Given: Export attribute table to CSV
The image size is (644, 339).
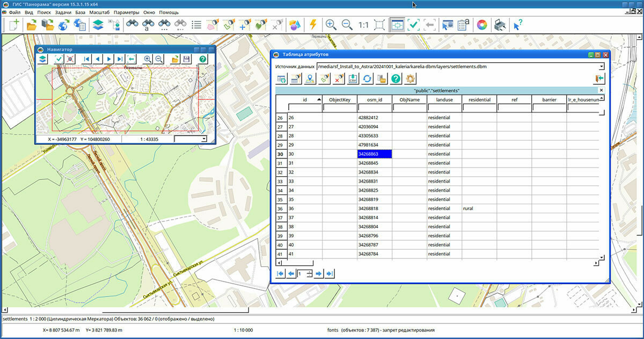Looking at the screenshot, I should (353, 79).
